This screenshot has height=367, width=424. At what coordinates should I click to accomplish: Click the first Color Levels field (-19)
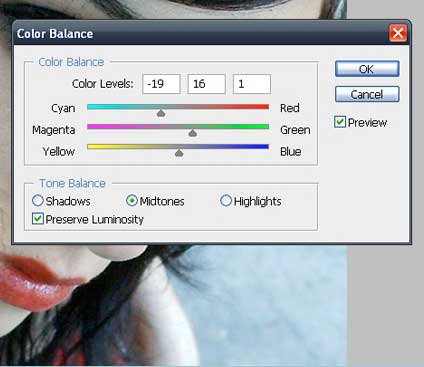pyautogui.click(x=161, y=84)
